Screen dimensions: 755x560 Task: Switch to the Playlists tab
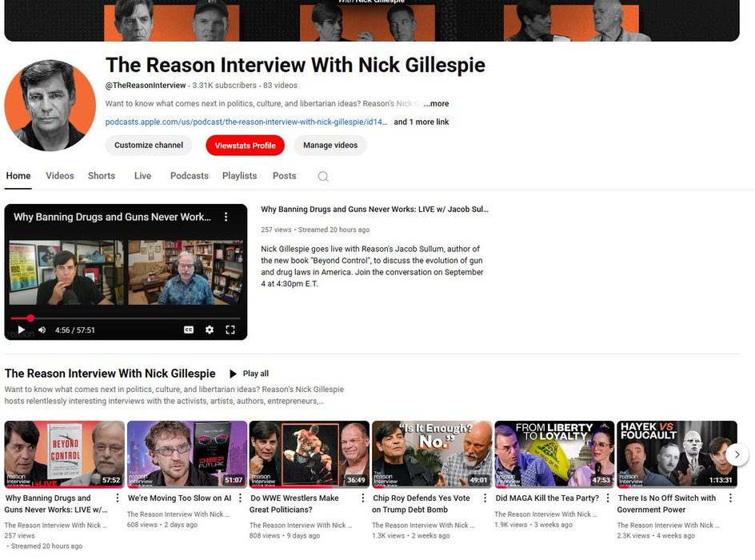[239, 176]
